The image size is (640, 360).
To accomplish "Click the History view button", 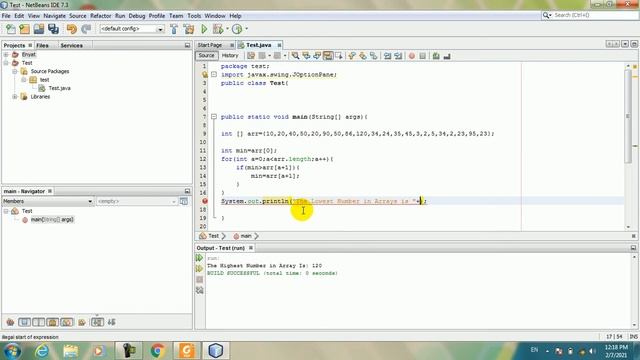I will [230, 56].
